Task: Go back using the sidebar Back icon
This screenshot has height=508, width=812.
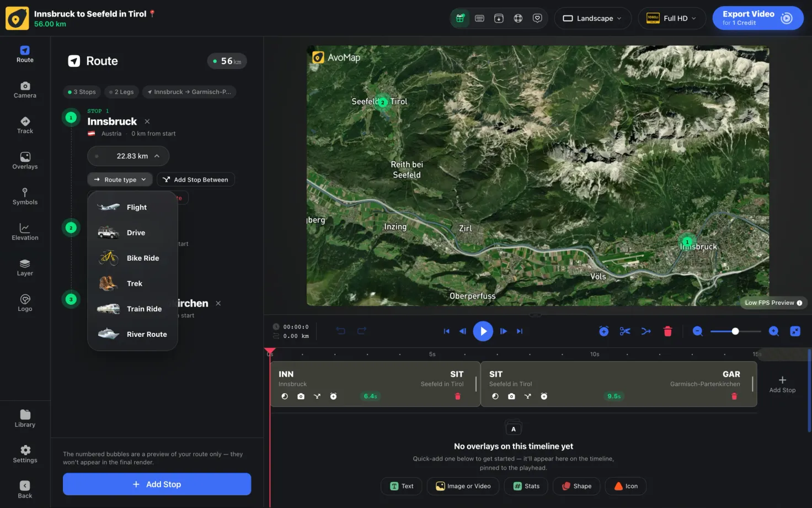Action: [x=25, y=490]
